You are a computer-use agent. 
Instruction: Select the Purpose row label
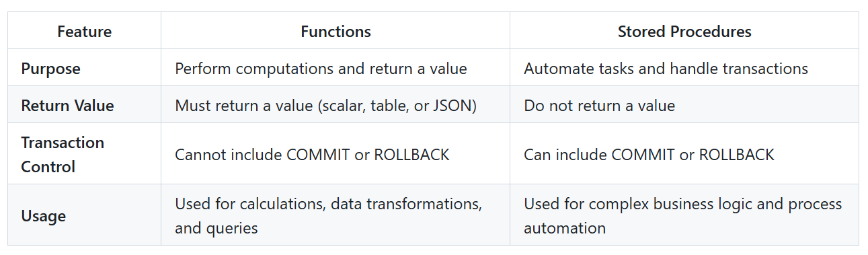tap(50, 69)
